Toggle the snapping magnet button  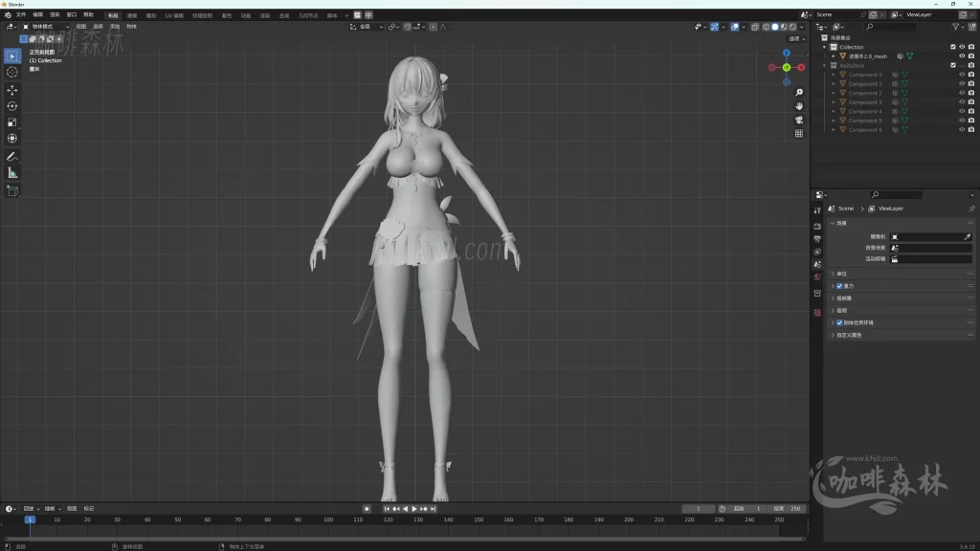[x=408, y=27]
